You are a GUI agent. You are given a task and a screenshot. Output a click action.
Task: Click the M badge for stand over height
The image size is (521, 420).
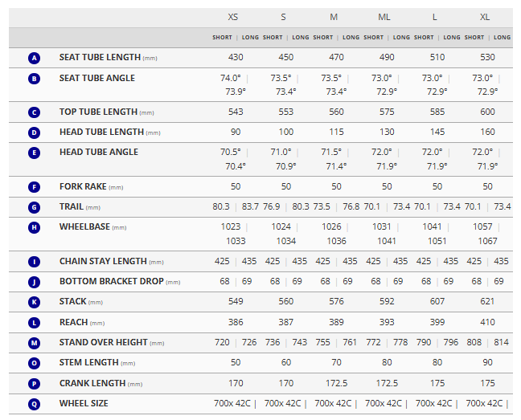pos(34,343)
